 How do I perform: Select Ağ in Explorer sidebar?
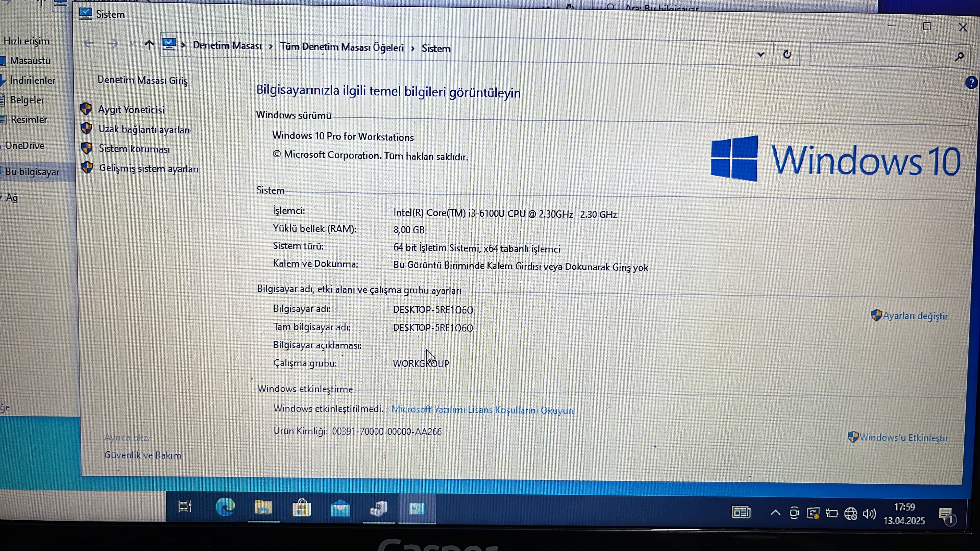tap(12, 197)
